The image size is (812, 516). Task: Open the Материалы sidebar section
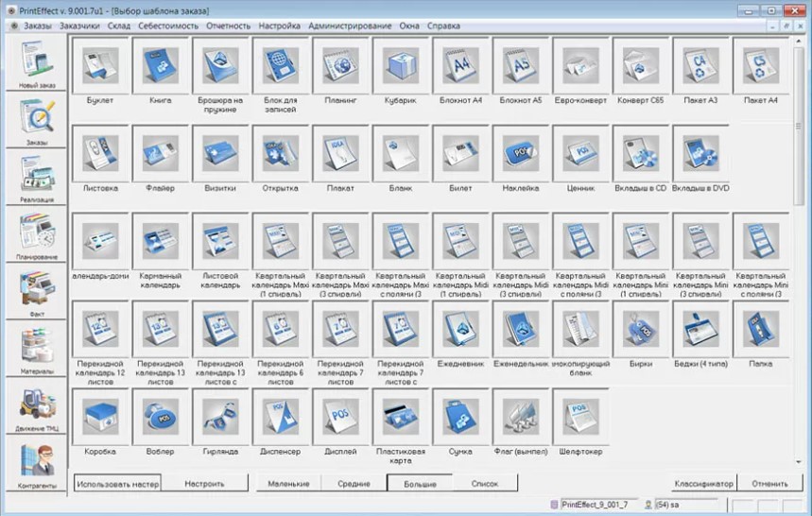36,350
